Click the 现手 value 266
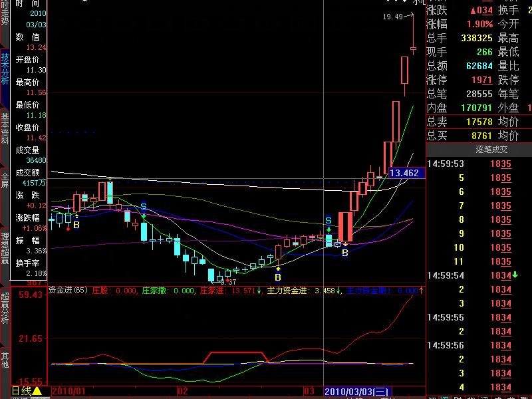This screenshot has width=532, height=399. 485,52
